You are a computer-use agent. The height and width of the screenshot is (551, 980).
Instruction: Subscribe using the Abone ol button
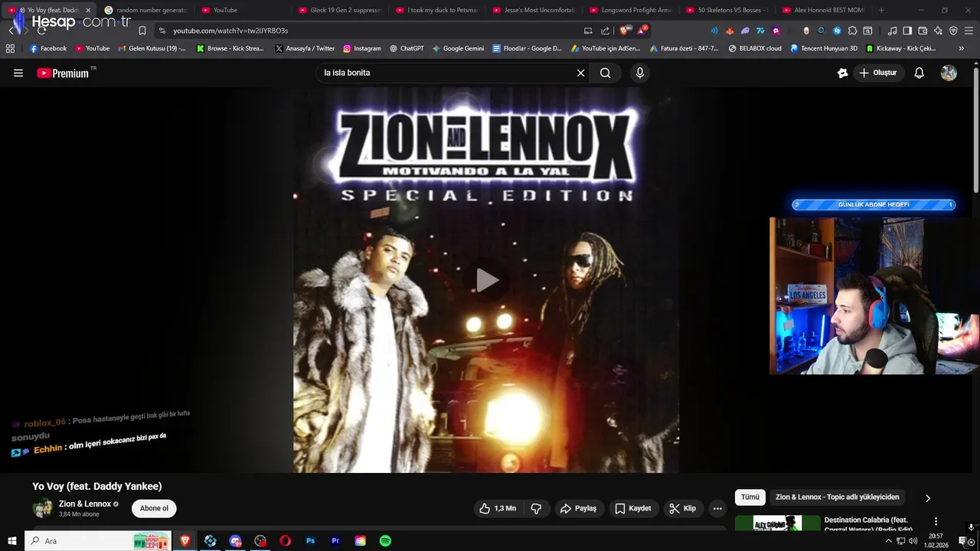(x=154, y=508)
